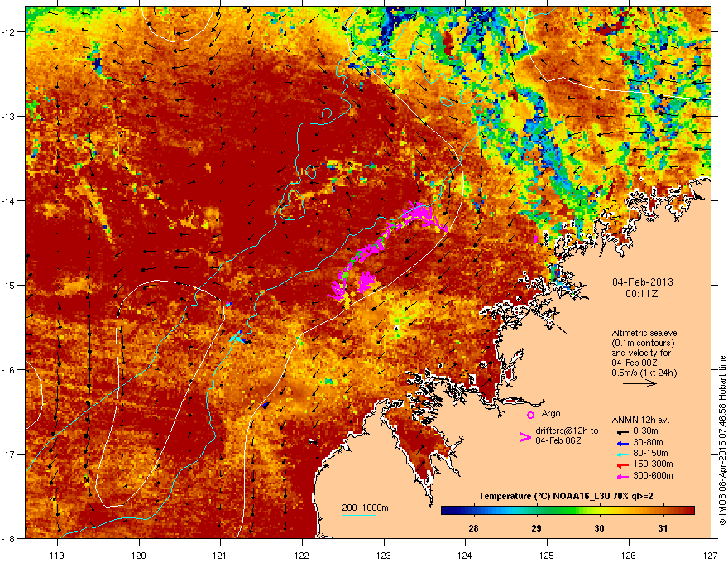The height and width of the screenshot is (563, 728).
Task: Click the 'drifters@12h to' legend label
Action: (567, 431)
